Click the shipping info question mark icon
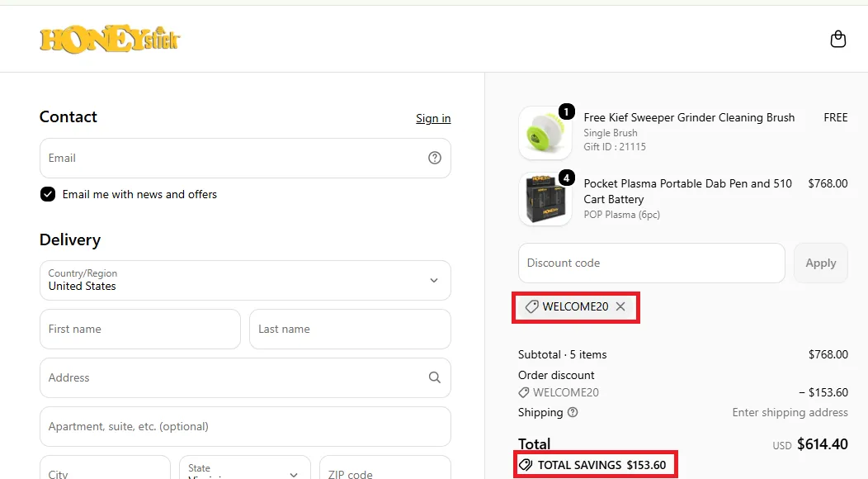Image resolution: width=868 pixels, height=479 pixels. point(573,412)
